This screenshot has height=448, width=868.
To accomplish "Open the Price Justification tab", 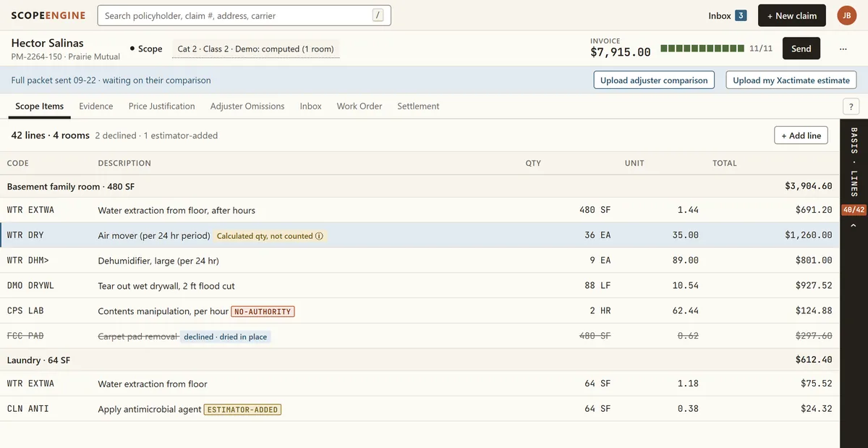I will tap(162, 106).
